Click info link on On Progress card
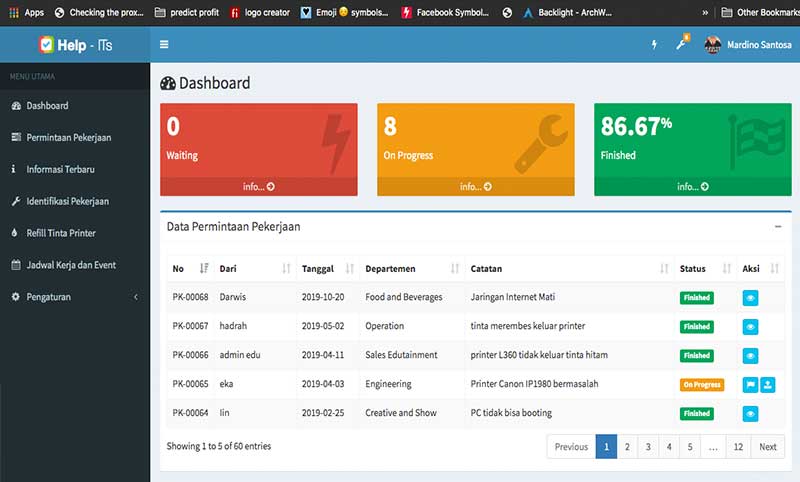The width and height of the screenshot is (800, 482). point(476,187)
